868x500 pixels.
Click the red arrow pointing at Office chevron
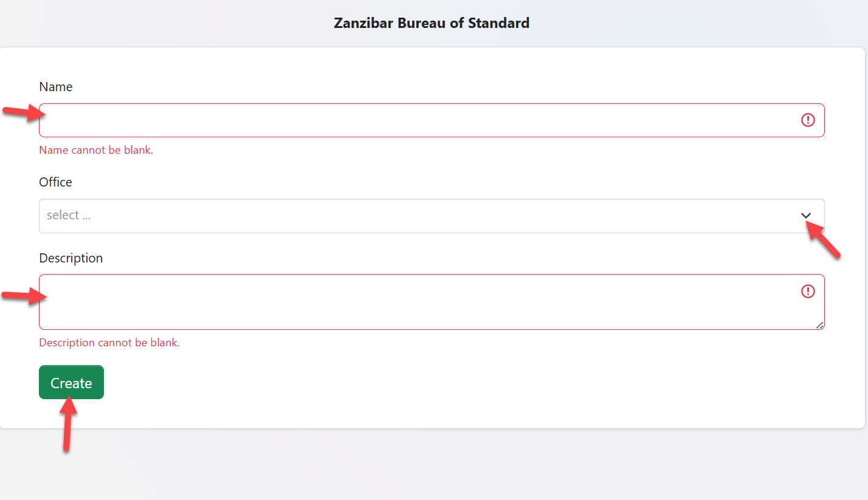[824, 240]
